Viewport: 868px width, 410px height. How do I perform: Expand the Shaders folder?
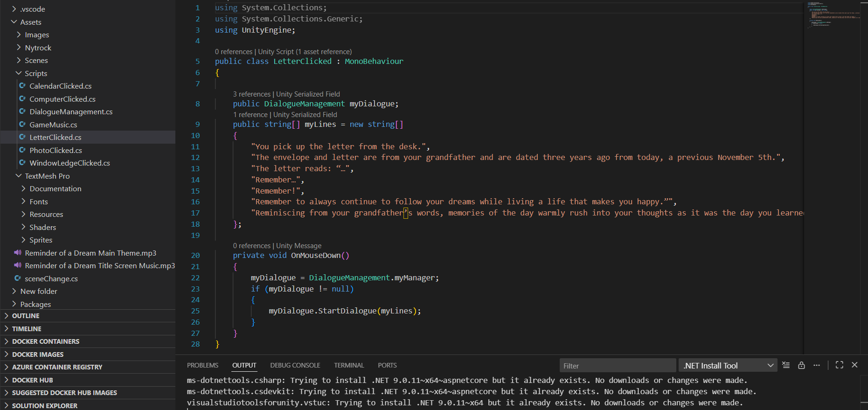tap(23, 227)
